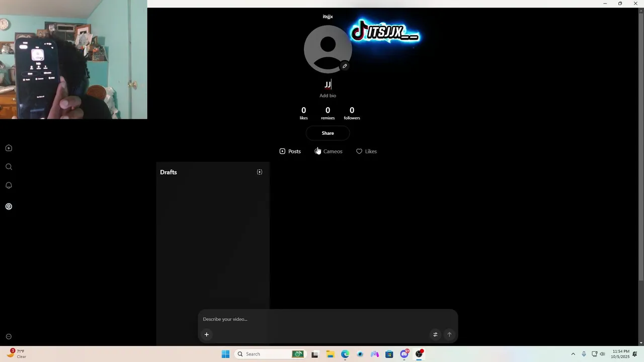The width and height of the screenshot is (644, 362).
Task: Click the page vertical scrollbar
Action: click(x=641, y=146)
